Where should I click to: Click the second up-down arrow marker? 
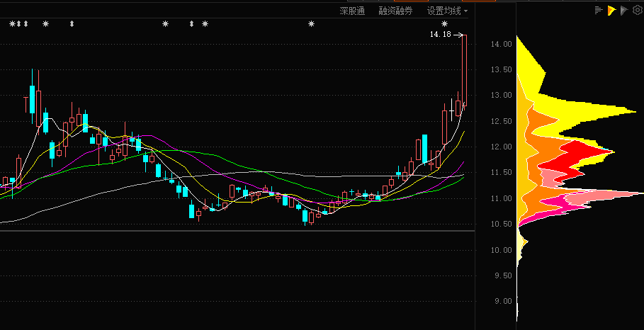click(x=26, y=24)
